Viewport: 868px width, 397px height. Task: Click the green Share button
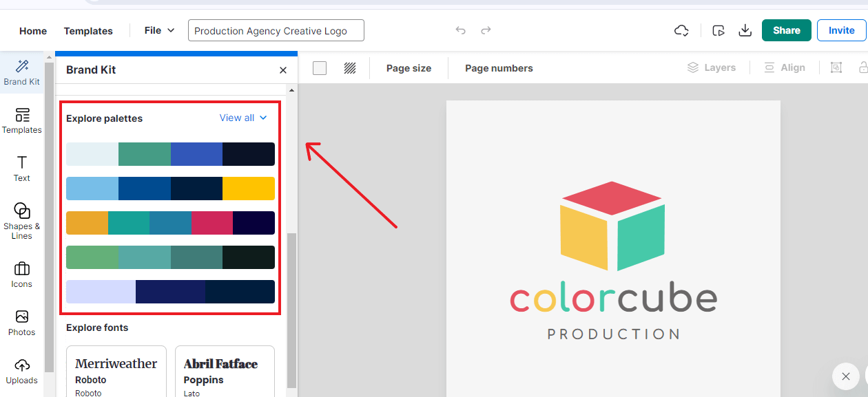click(786, 30)
